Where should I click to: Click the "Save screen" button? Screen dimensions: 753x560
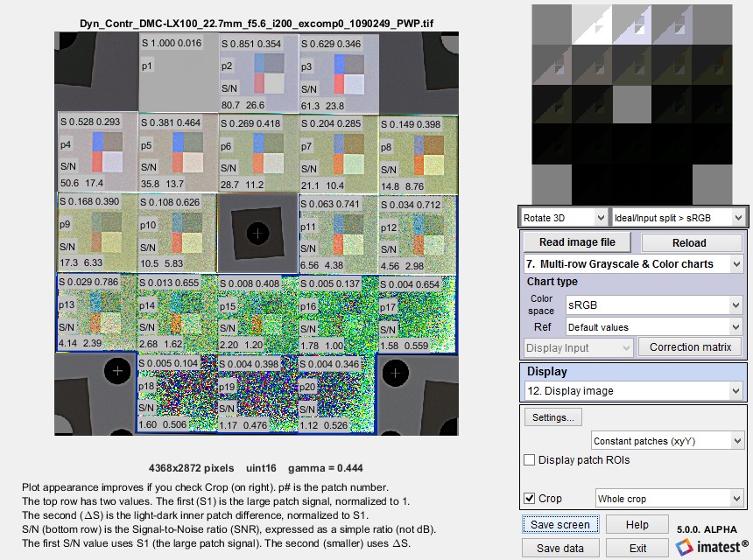pos(560,523)
